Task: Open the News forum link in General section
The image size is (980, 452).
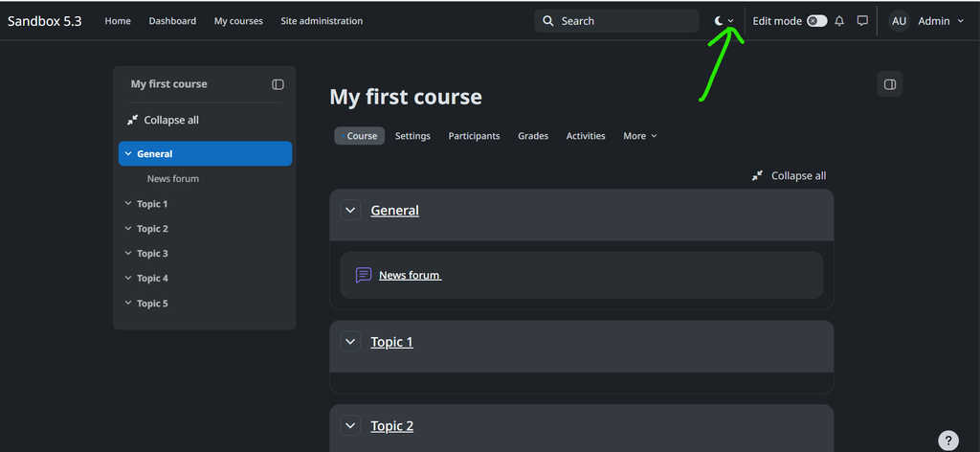Action: click(x=410, y=275)
